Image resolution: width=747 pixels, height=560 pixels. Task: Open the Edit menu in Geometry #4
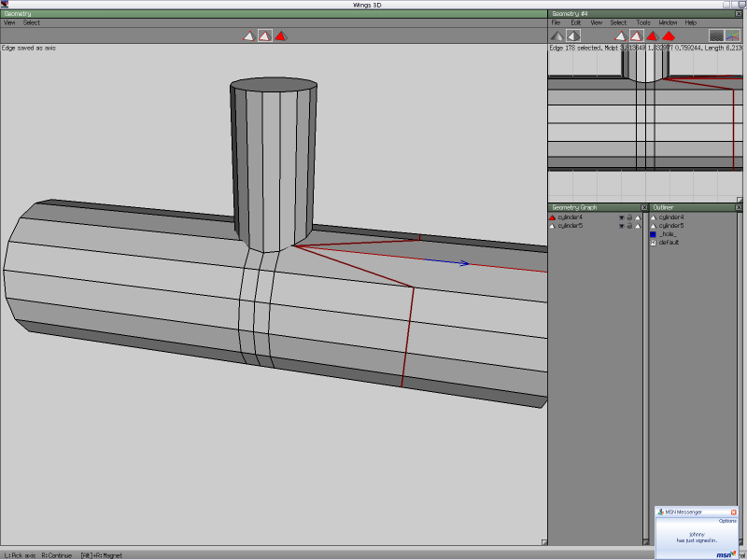tap(574, 22)
